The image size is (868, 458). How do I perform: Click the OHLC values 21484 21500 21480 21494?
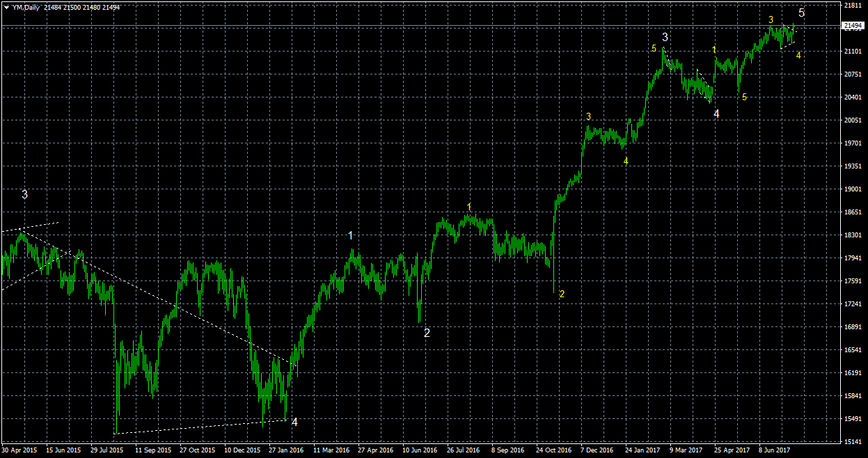(x=82, y=6)
